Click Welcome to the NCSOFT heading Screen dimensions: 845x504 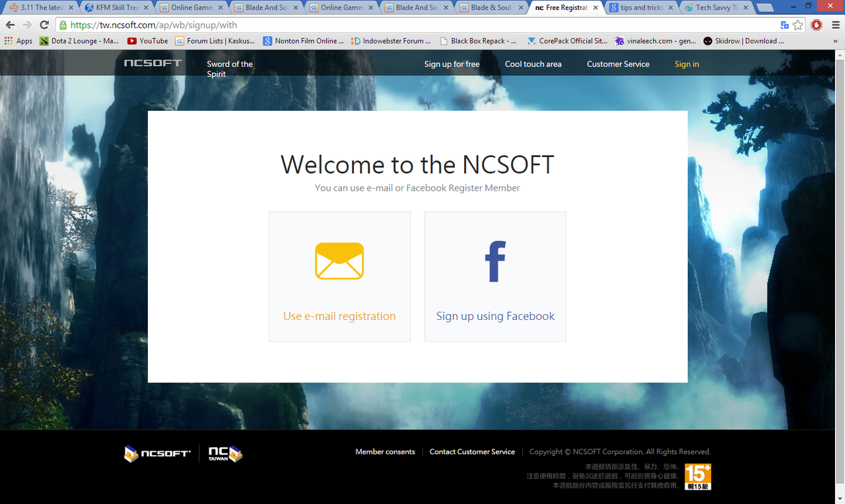(417, 165)
